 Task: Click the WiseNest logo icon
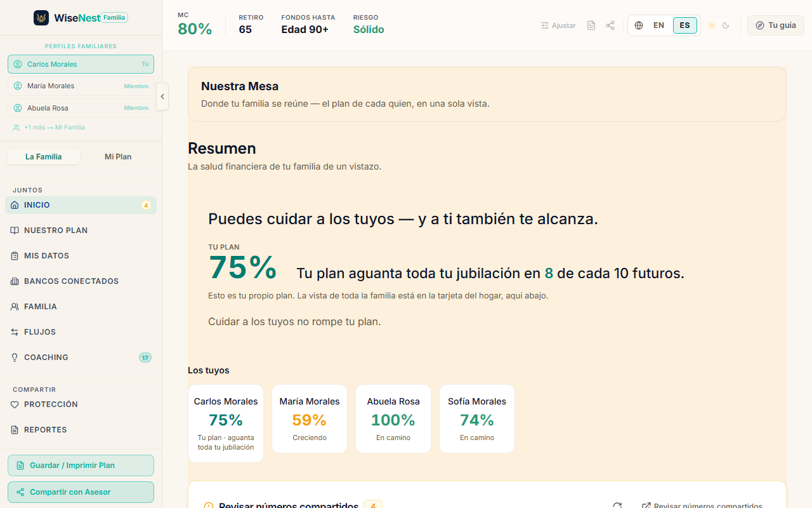click(41, 18)
